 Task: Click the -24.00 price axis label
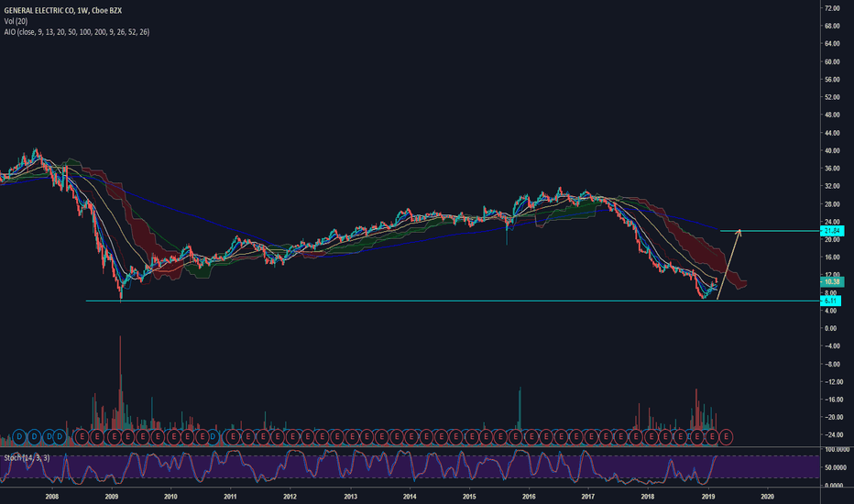[x=832, y=435]
